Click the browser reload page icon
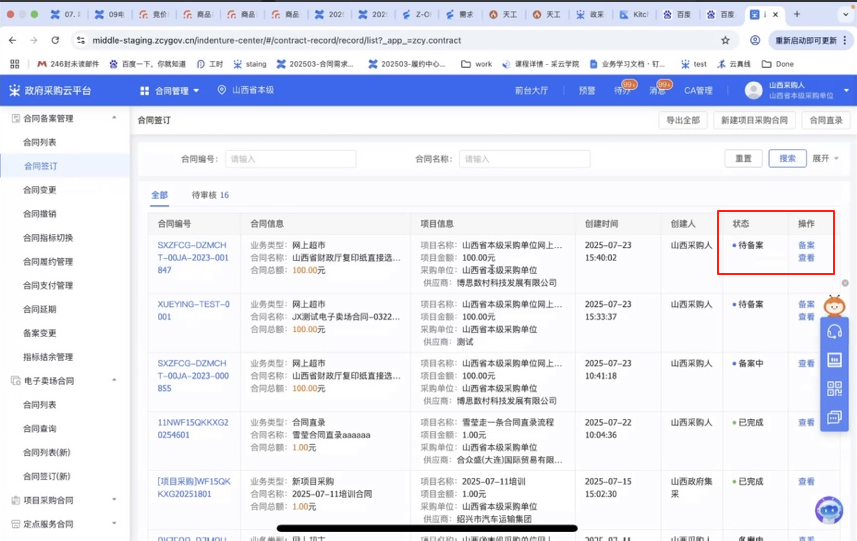The image size is (857, 541). pyautogui.click(x=54, y=40)
